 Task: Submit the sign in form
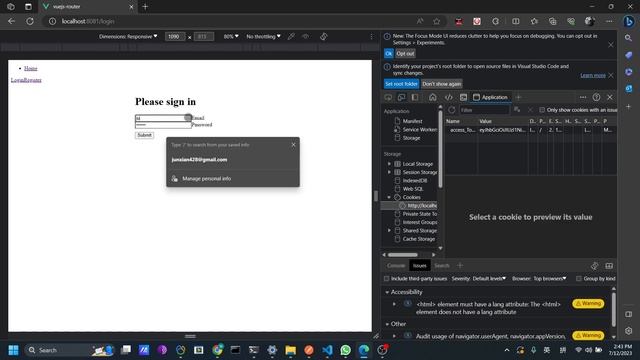(144, 135)
